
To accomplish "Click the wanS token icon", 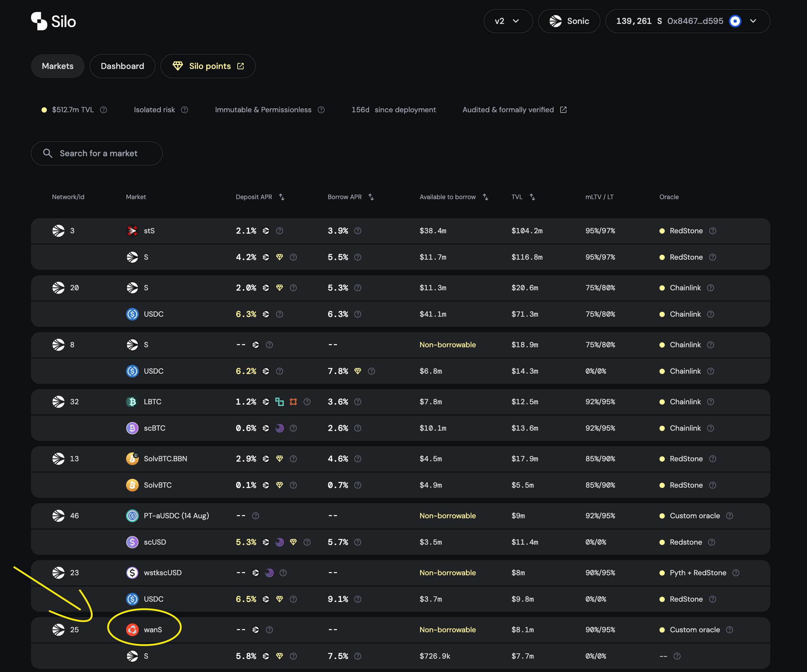I will click(132, 630).
